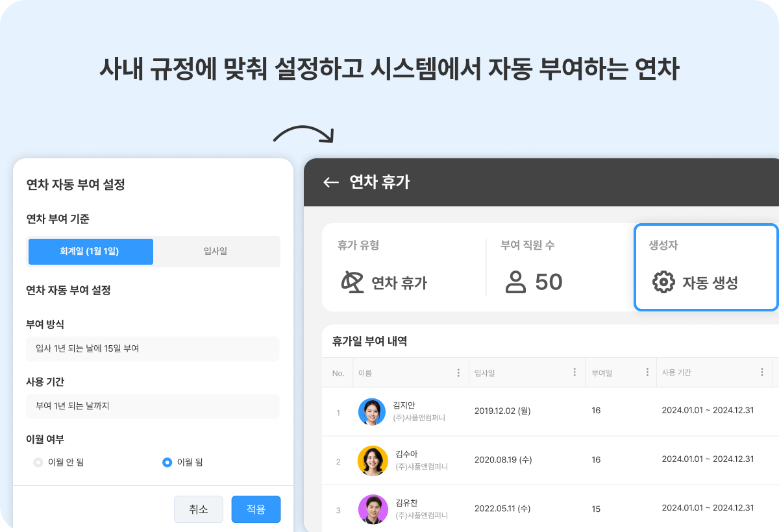Open the 부여일 column options menu

(647, 372)
